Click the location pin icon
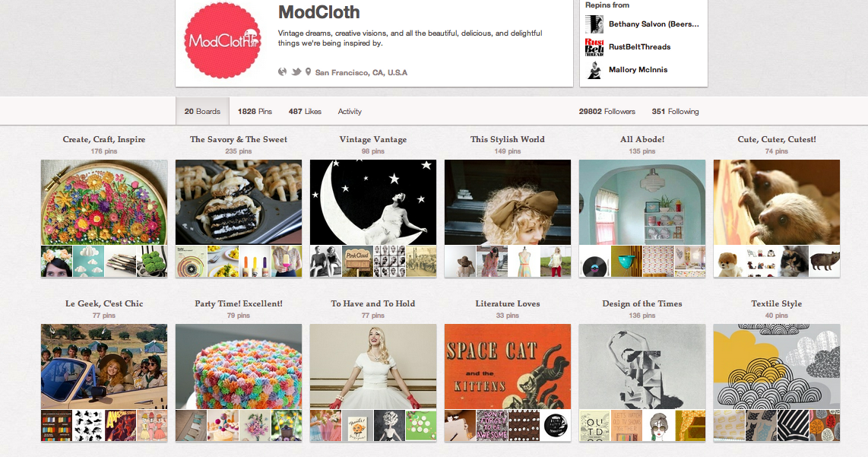The height and width of the screenshot is (457, 868). pos(309,72)
